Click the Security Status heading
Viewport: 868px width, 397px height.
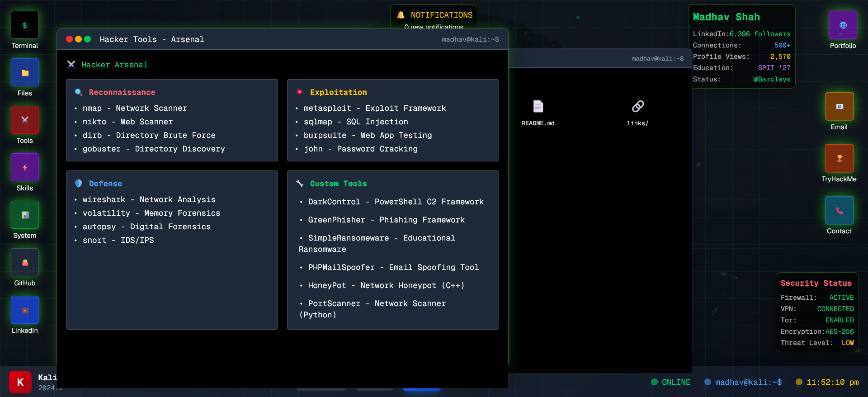[x=816, y=283]
